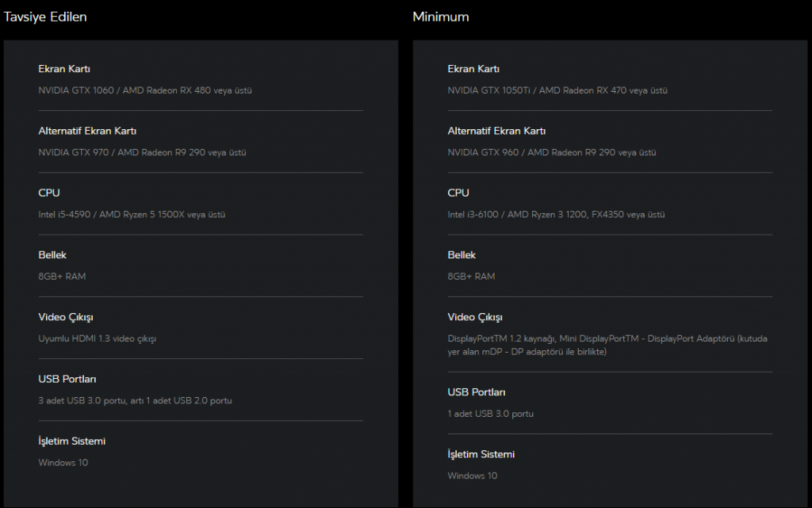Click '1 adet USB 3.0 portu' text

pyautogui.click(x=490, y=414)
